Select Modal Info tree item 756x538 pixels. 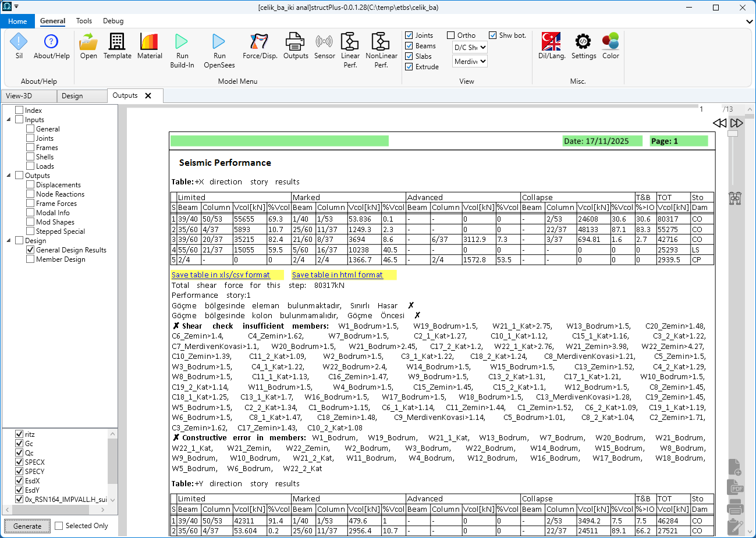pos(52,213)
